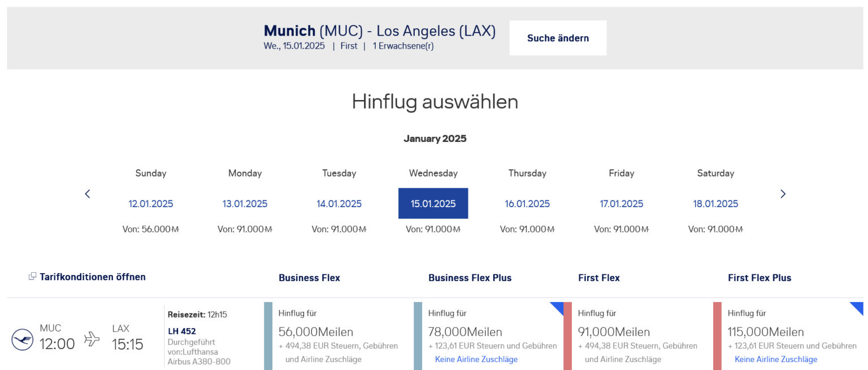
Task: Select highlighted Wednesday 15.01.2025 date
Action: (433, 204)
